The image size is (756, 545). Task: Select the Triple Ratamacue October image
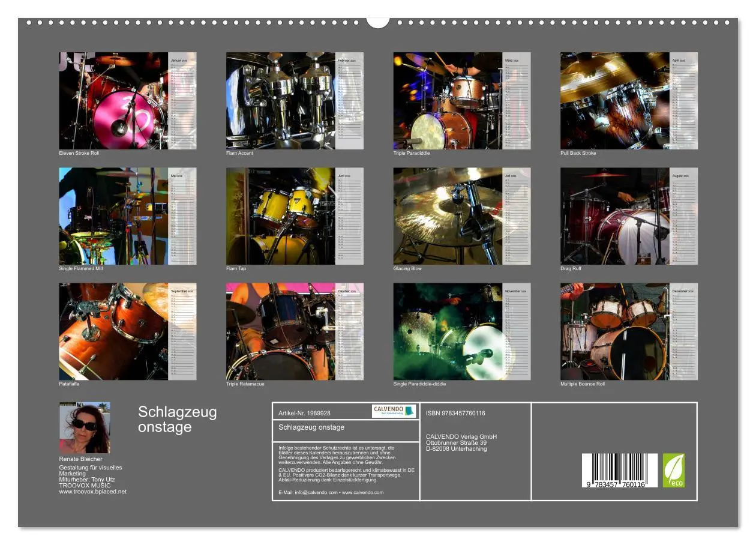(x=295, y=331)
